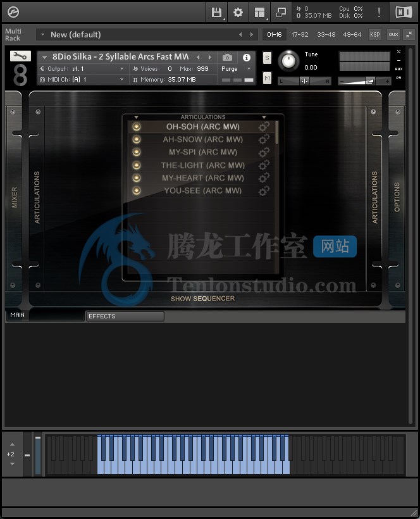Open settings gear for YOU-SEE articulation
This screenshot has height=519, width=420.
(264, 191)
